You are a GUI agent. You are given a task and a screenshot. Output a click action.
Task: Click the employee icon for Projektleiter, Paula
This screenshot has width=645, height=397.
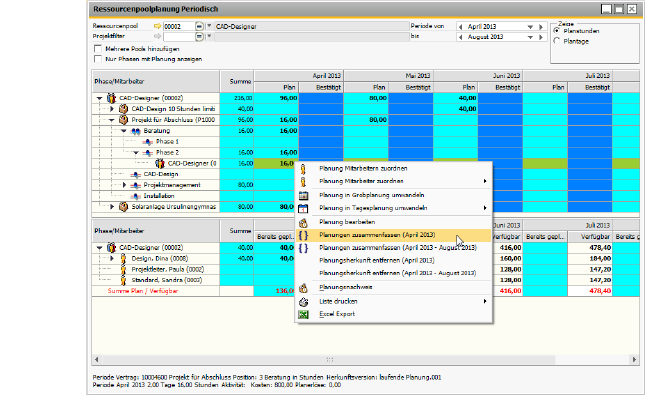123,269
